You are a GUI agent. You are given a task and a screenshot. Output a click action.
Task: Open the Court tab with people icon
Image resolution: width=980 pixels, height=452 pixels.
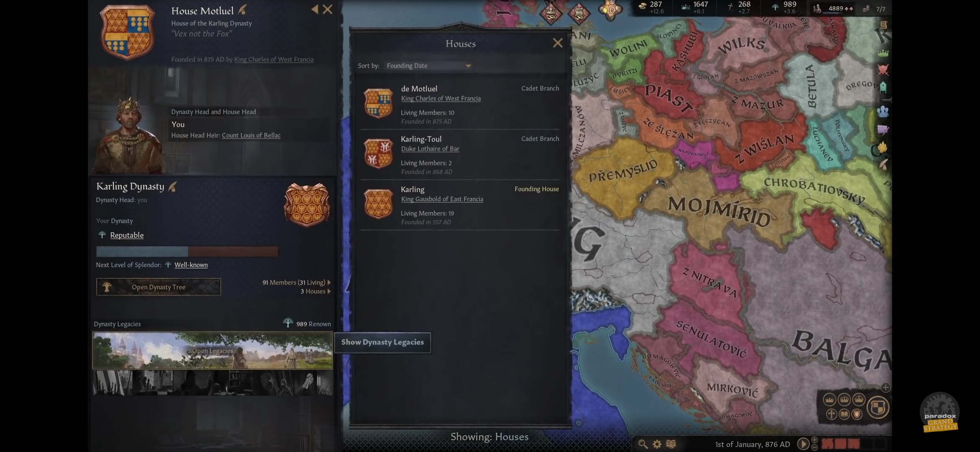pos(883,112)
